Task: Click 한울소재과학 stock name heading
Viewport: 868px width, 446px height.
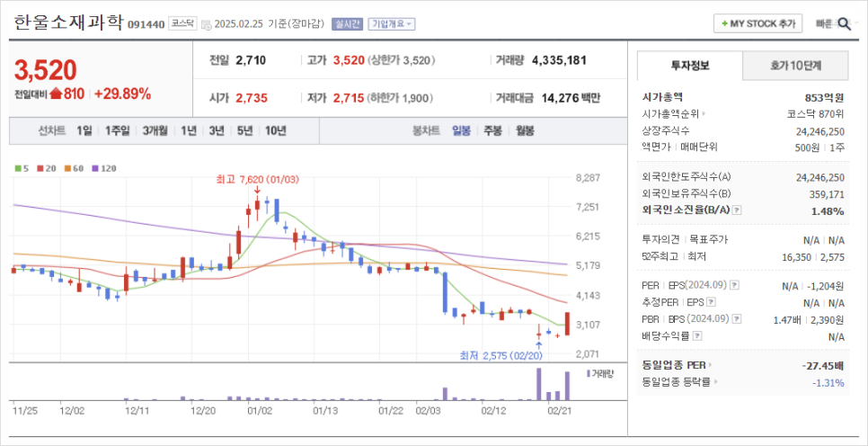Action: [68, 22]
